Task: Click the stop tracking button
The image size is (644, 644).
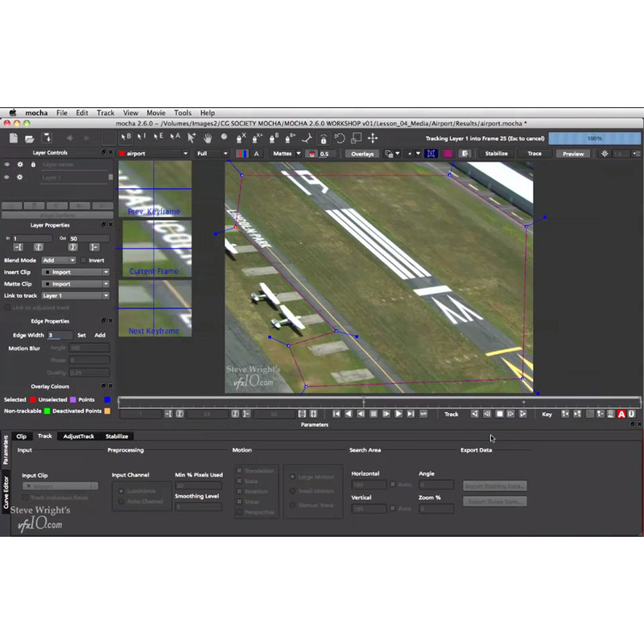Action: (499, 414)
